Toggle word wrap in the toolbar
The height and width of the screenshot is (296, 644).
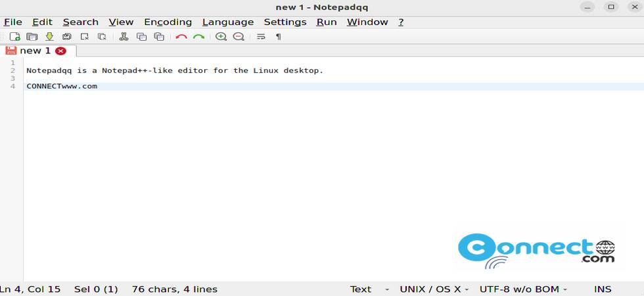(x=261, y=37)
